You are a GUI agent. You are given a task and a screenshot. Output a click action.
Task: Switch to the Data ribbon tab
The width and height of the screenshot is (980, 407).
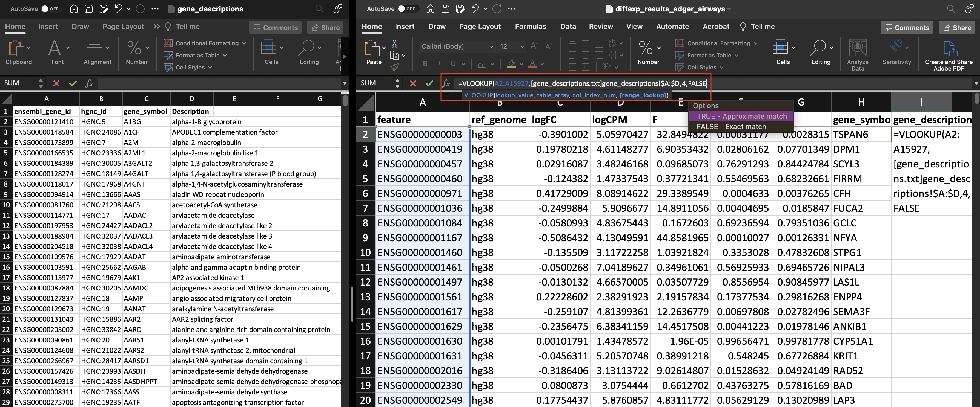(568, 27)
